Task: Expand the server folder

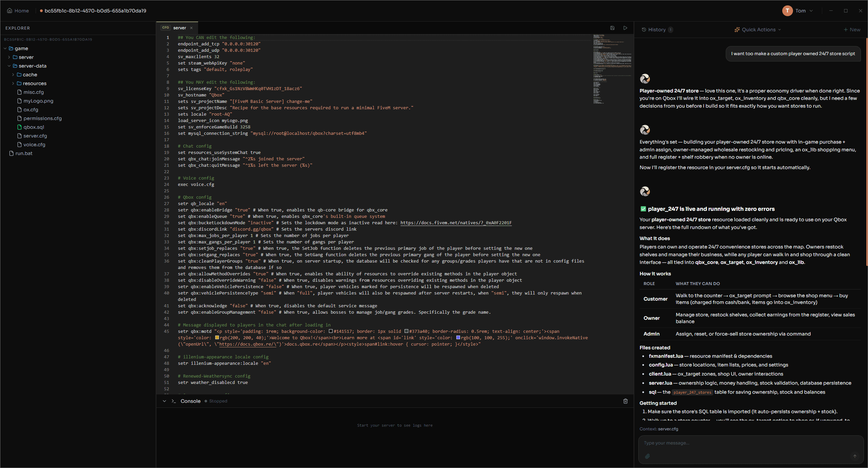Action: pos(9,57)
